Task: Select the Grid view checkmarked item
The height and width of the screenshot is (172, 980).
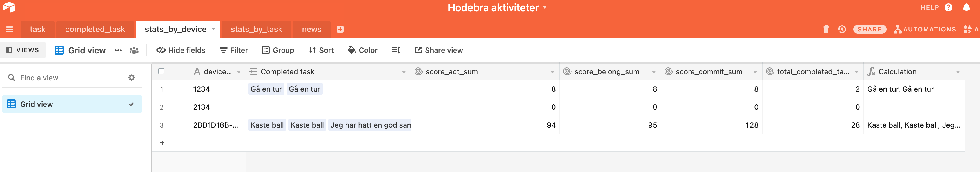Action: click(x=72, y=104)
